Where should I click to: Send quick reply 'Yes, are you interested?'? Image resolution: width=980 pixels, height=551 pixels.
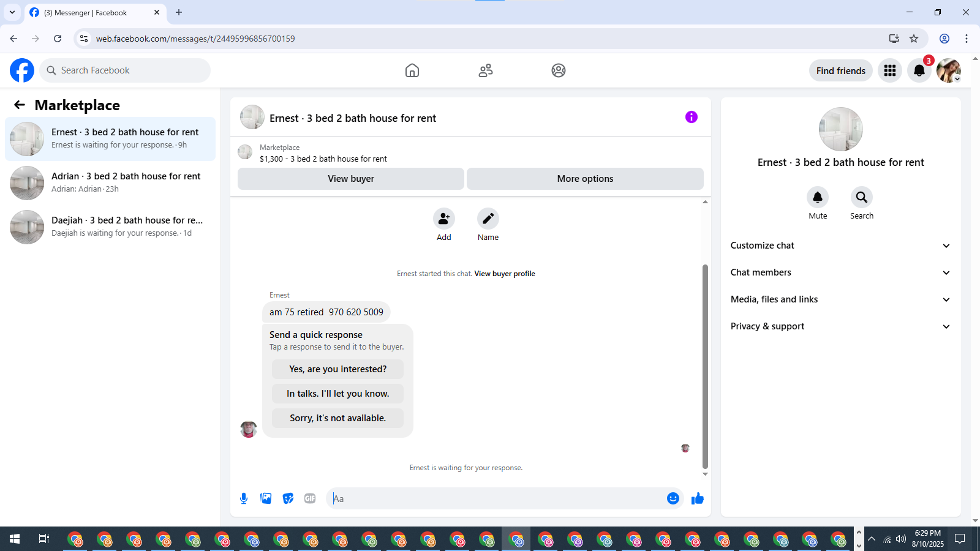(x=337, y=369)
